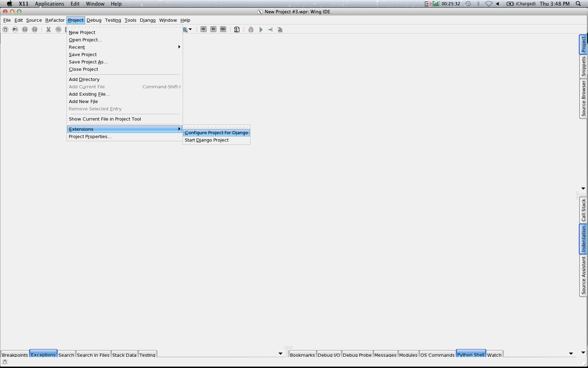
Task: Open the Tools menu
Action: [130, 20]
